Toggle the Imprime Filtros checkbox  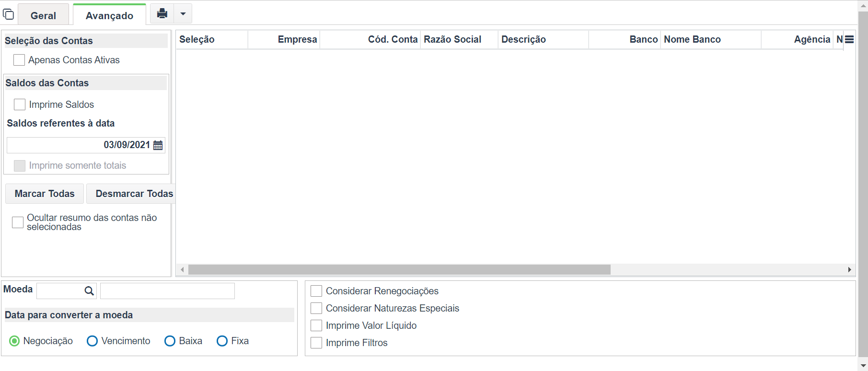pos(316,343)
